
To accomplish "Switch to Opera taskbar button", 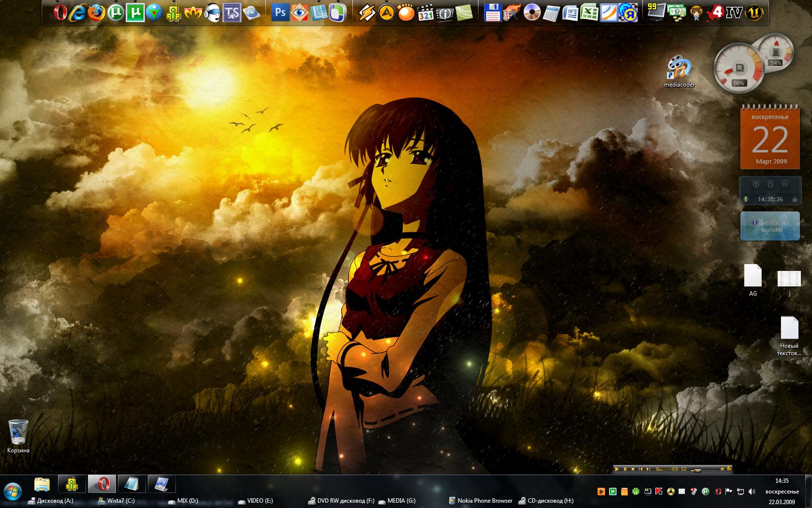I will [x=102, y=484].
